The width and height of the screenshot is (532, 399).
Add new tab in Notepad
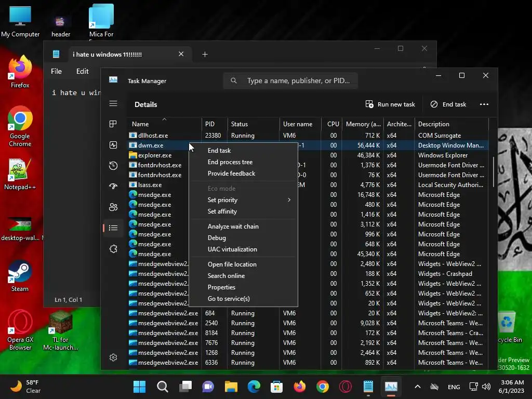205,54
